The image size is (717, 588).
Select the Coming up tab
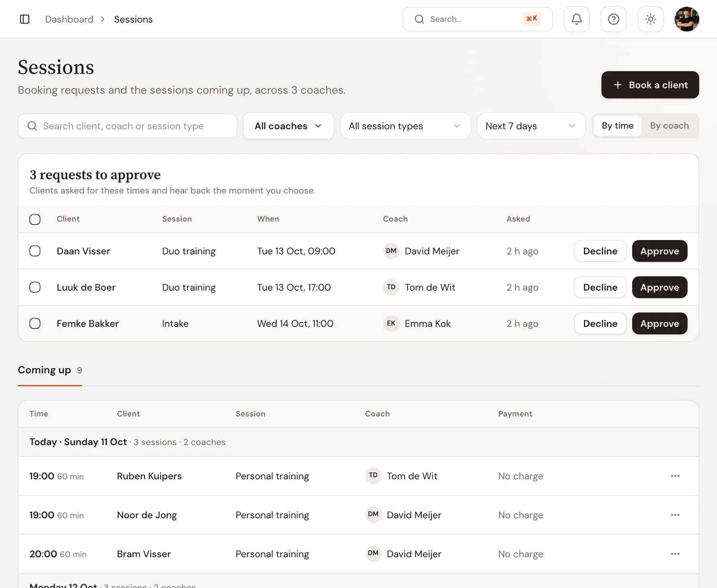click(50, 370)
